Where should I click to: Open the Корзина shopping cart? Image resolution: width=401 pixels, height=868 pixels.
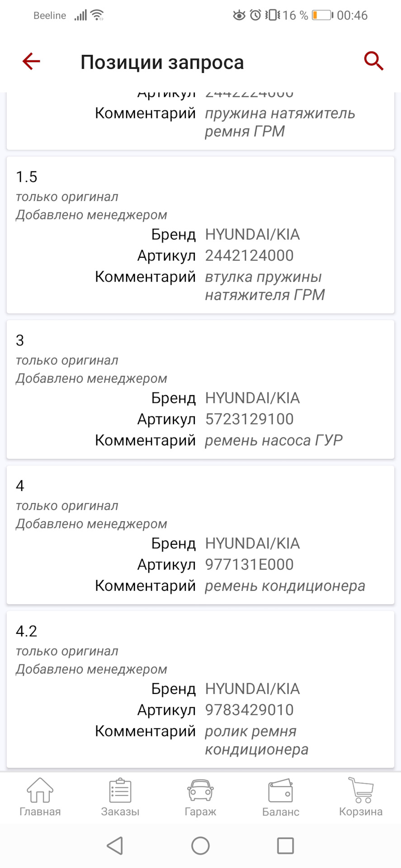click(x=361, y=797)
